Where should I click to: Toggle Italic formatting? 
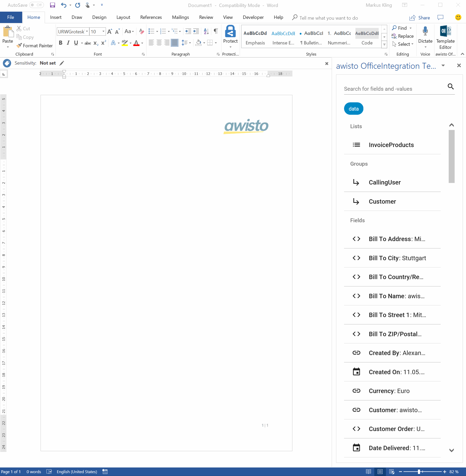(x=68, y=43)
